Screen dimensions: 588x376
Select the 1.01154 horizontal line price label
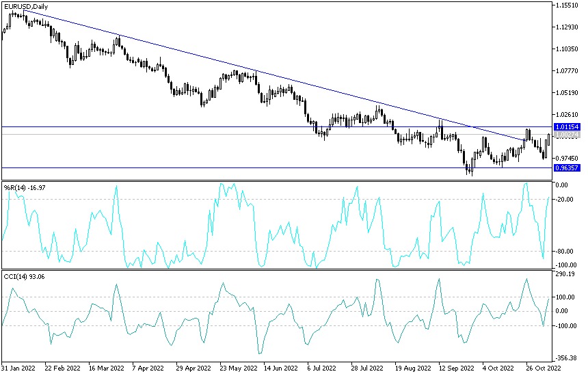pos(567,126)
